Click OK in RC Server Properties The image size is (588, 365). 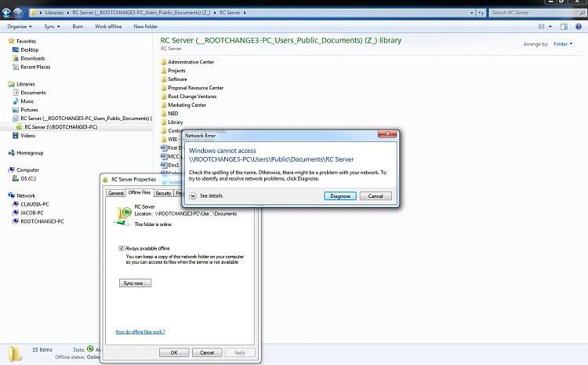click(174, 352)
